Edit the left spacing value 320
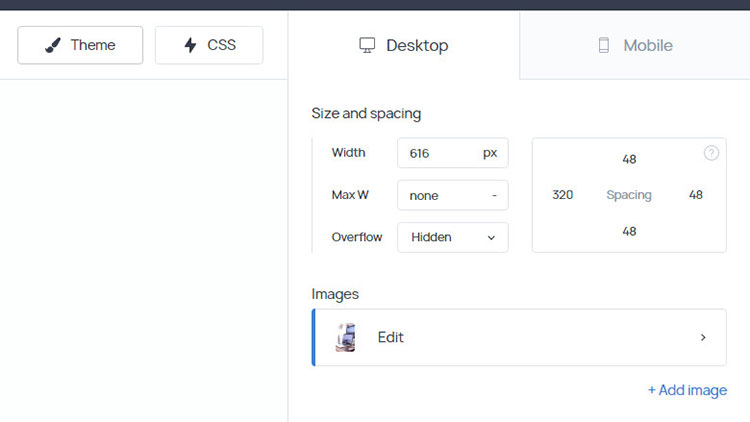Screen dimensions: 750x422 click(563, 195)
